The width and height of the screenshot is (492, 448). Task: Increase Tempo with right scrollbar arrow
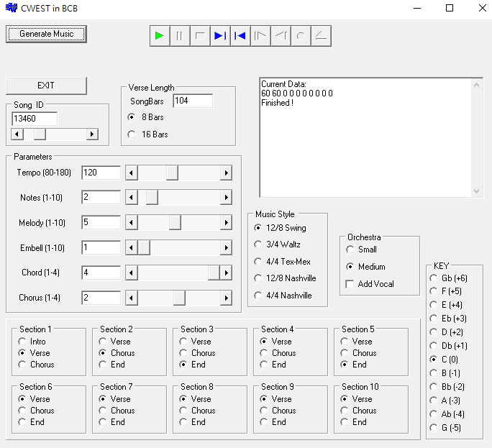[x=226, y=173]
